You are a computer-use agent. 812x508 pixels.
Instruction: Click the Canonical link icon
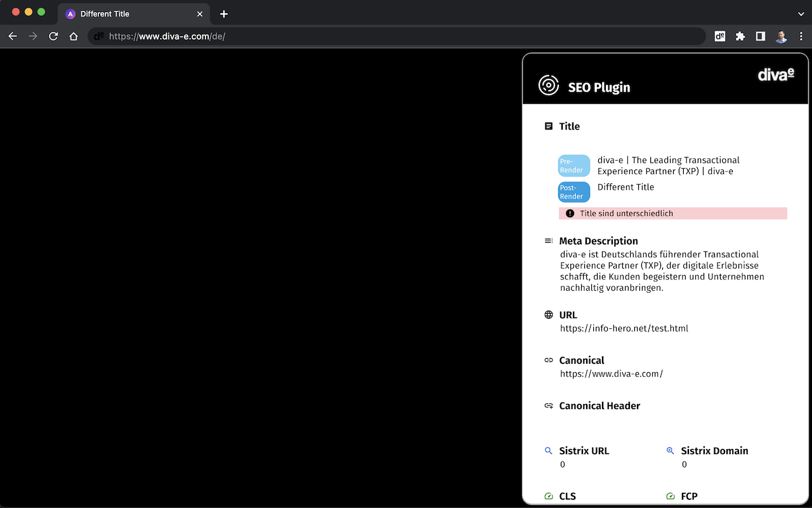(549, 360)
